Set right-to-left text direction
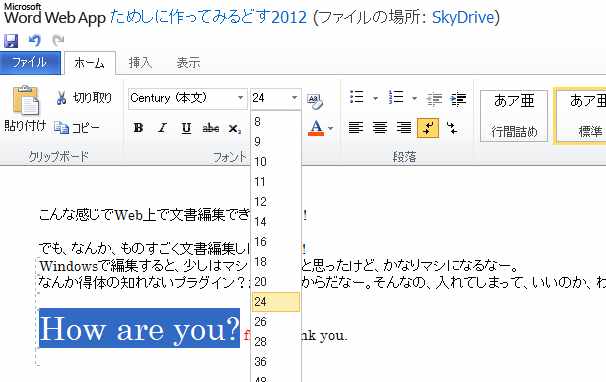This screenshot has height=382, width=606. click(452, 128)
